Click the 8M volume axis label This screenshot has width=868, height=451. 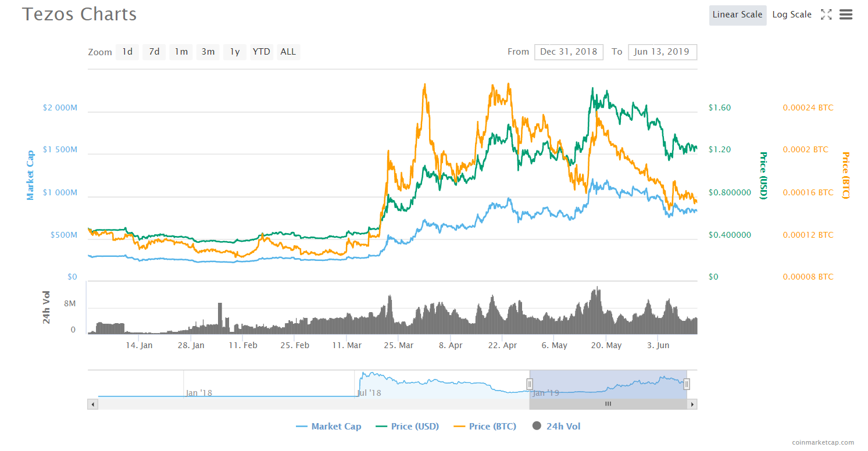(70, 303)
